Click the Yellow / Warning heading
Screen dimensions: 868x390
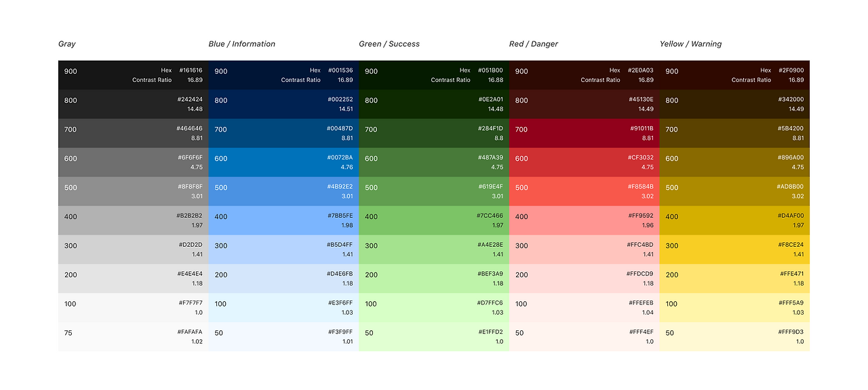point(690,44)
